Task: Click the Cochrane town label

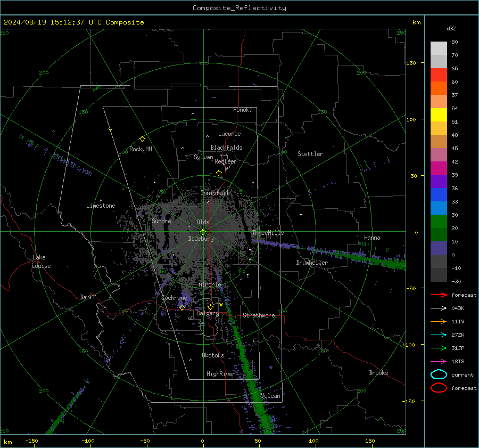Action: (174, 298)
